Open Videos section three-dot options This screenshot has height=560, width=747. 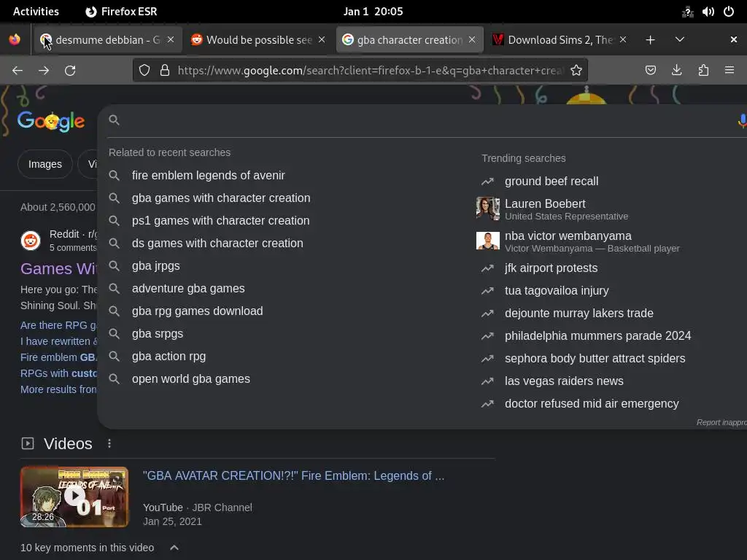tap(109, 444)
